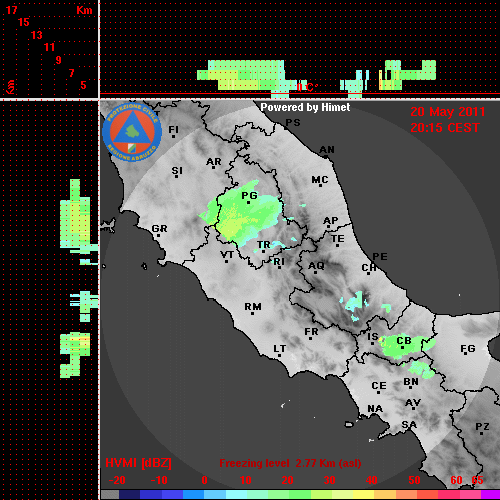The width and height of the screenshot is (500, 500).
Task: Select the BN city label
Action: pos(411,382)
